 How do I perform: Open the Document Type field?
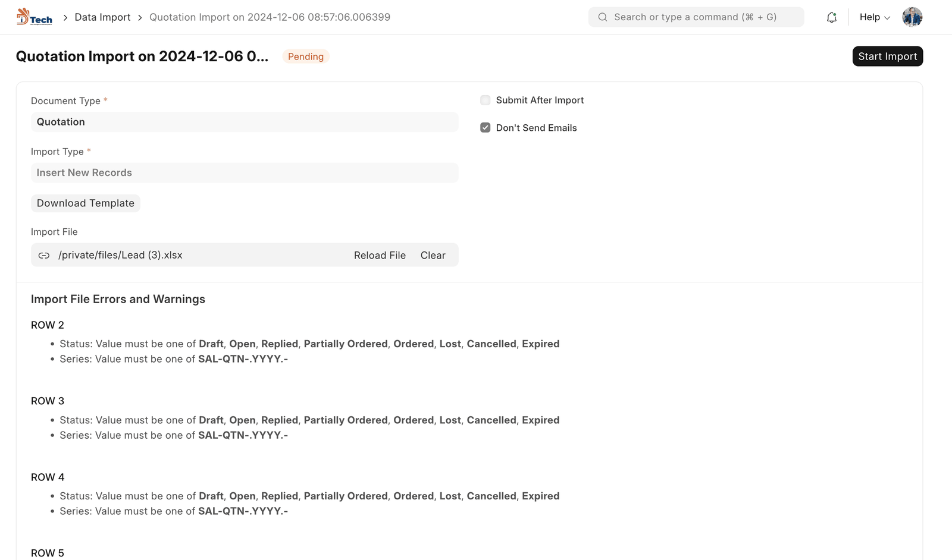point(244,122)
